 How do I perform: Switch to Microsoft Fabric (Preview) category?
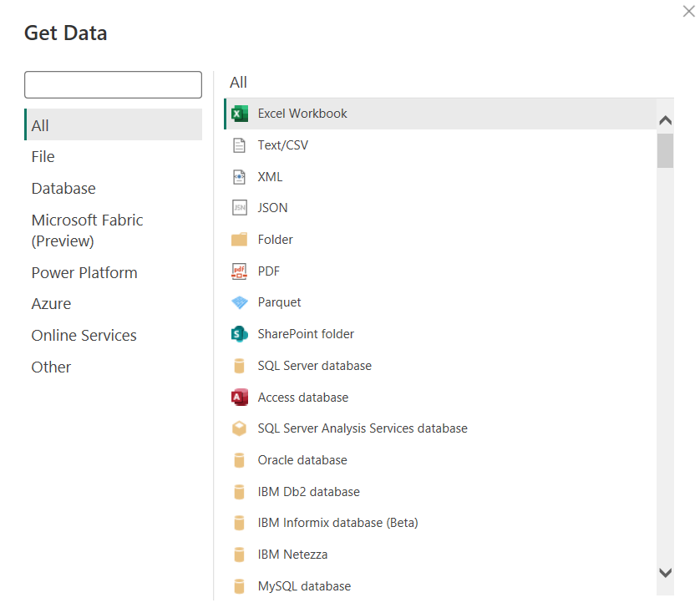coord(87,231)
